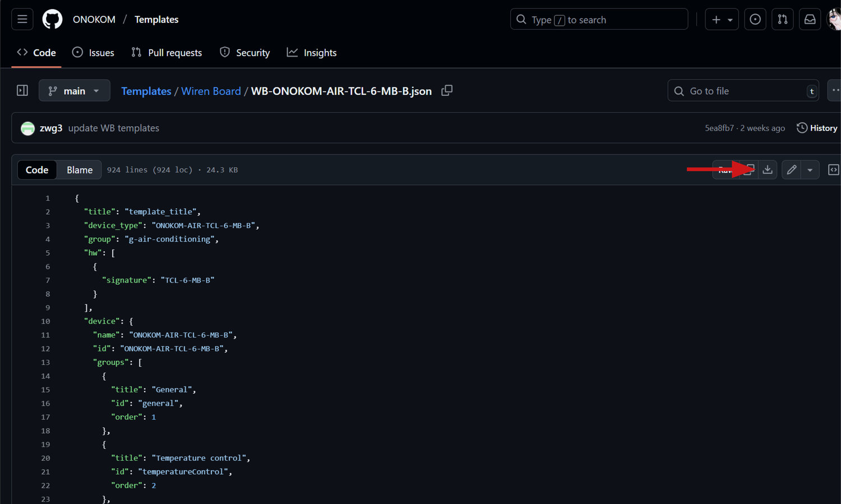Open commit 5ea8fb7
Viewport: 841px width, 504px height.
point(719,128)
